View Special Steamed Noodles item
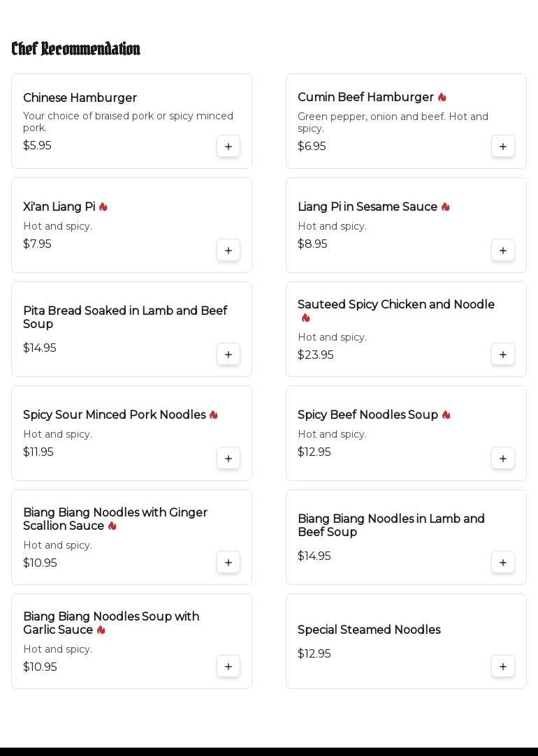538x756 pixels. 369,630
